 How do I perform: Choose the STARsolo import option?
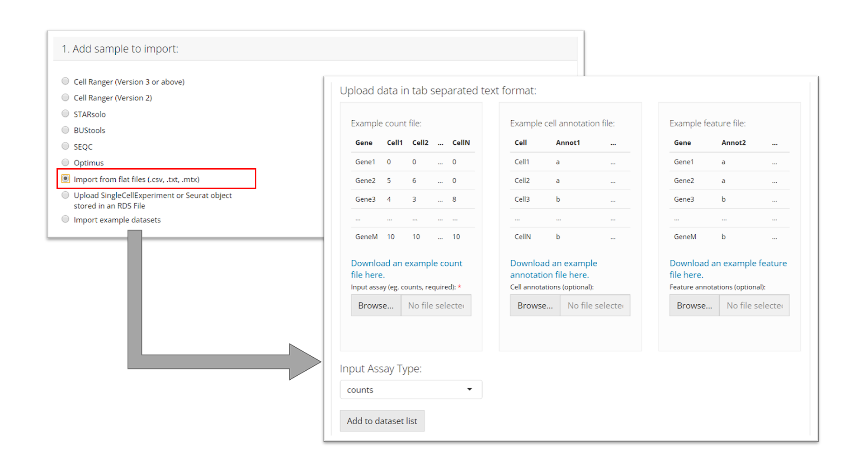pos(66,114)
